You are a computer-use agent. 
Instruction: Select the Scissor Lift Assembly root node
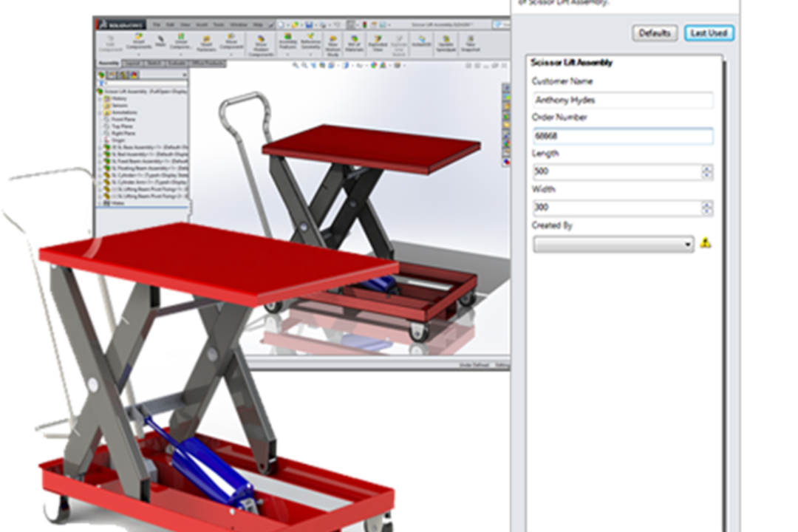[x=141, y=92]
